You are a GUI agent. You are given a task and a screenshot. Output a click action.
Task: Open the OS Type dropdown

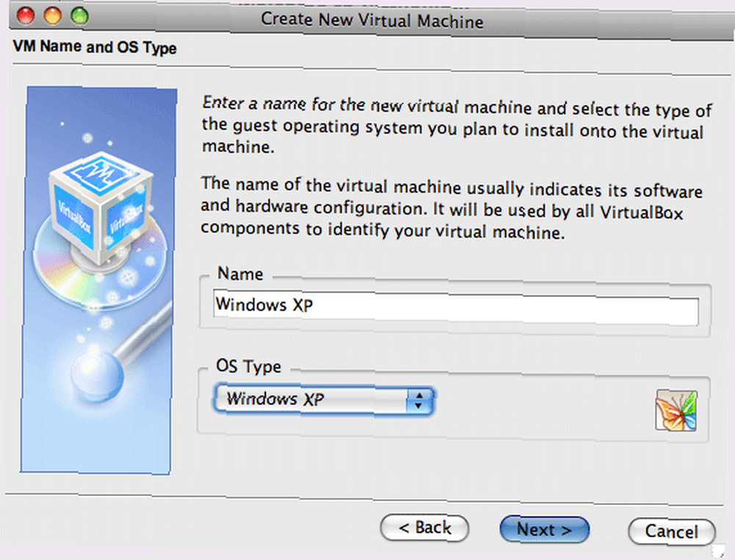324,400
